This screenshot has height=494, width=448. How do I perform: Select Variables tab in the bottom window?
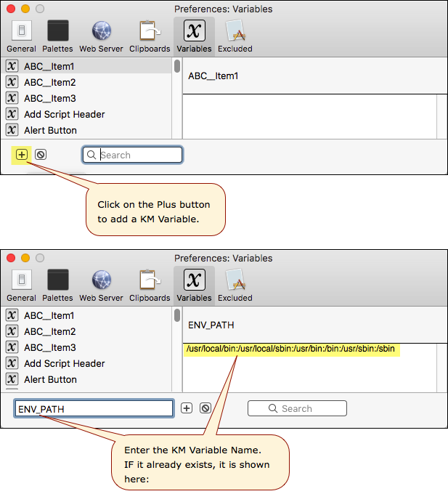click(x=194, y=286)
